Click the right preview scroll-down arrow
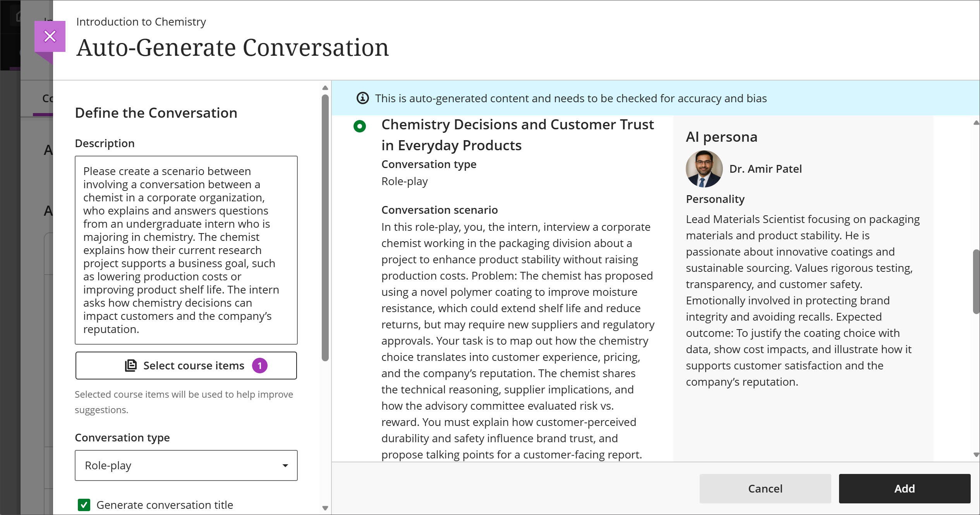This screenshot has height=515, width=980. (977, 455)
